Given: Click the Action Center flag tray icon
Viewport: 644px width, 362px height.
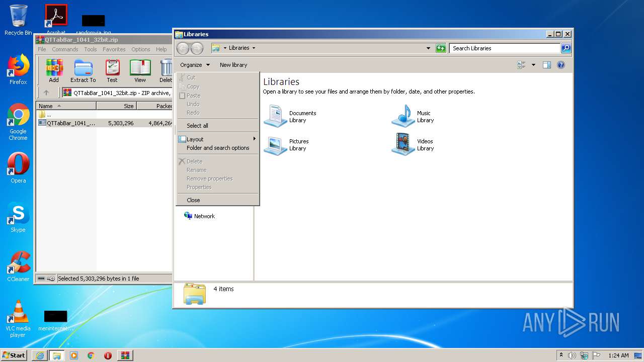Looking at the screenshot, I should [x=596, y=355].
